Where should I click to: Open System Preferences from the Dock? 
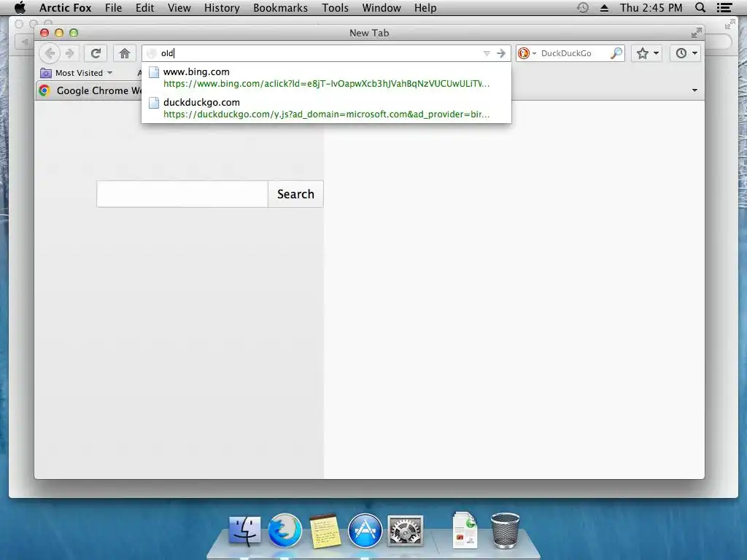click(x=406, y=531)
